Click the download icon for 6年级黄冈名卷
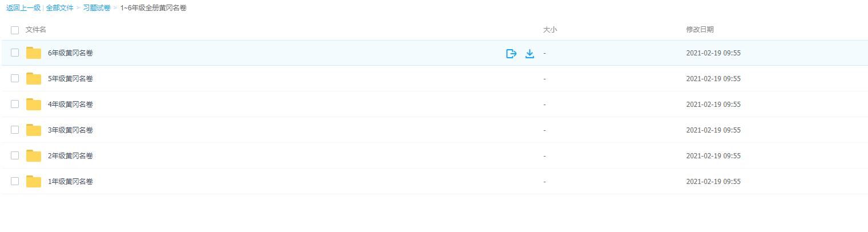The image size is (868, 232). [529, 54]
